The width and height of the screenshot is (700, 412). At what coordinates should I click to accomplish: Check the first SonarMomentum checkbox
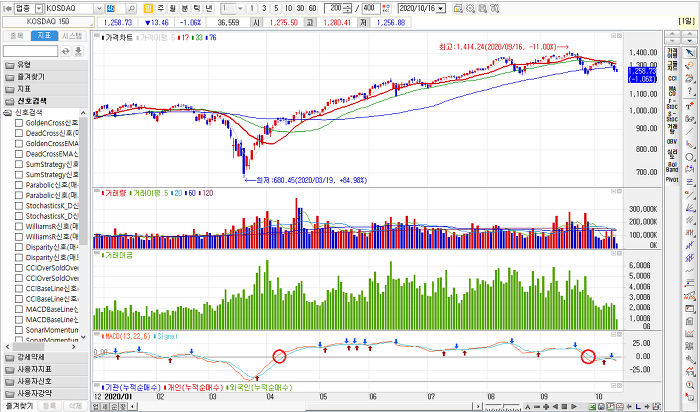pos(19,330)
